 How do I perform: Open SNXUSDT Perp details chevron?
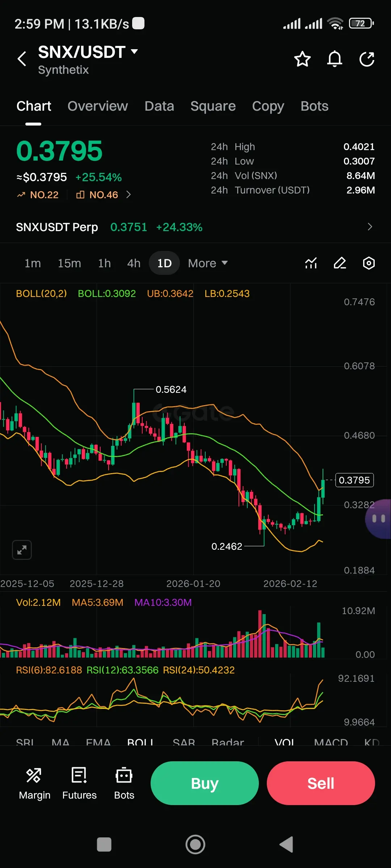[x=370, y=227]
